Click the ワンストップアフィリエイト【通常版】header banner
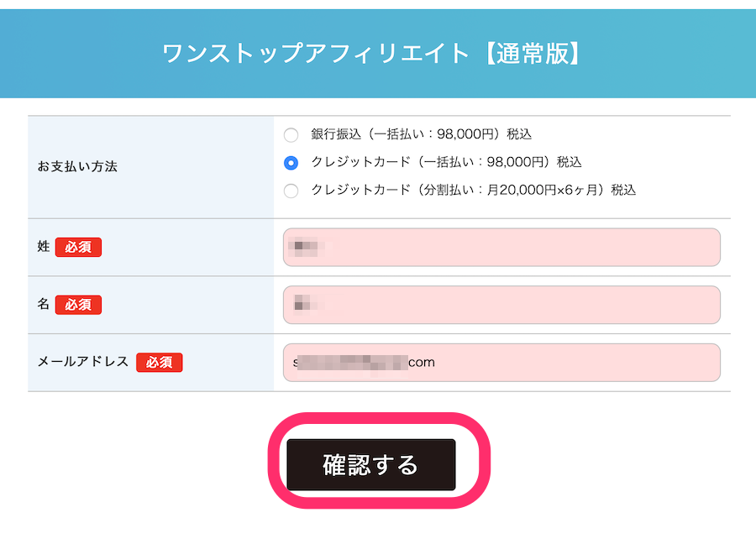 pyautogui.click(x=378, y=54)
